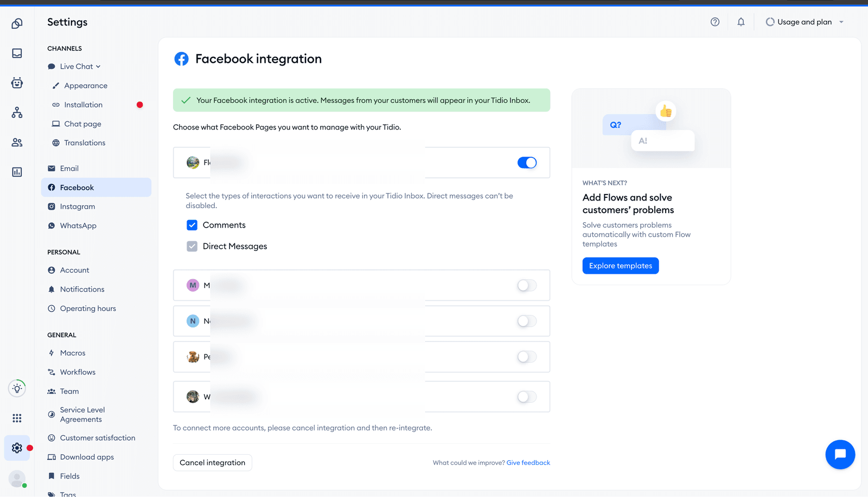
Task: Click the Translations globe icon
Action: [x=56, y=143]
